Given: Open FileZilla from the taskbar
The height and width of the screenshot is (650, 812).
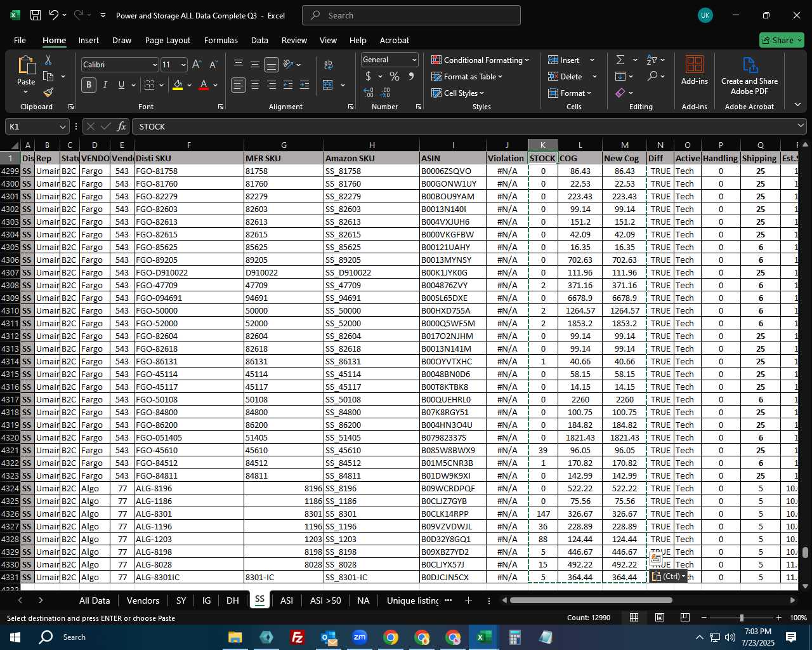Looking at the screenshot, I should (x=297, y=637).
